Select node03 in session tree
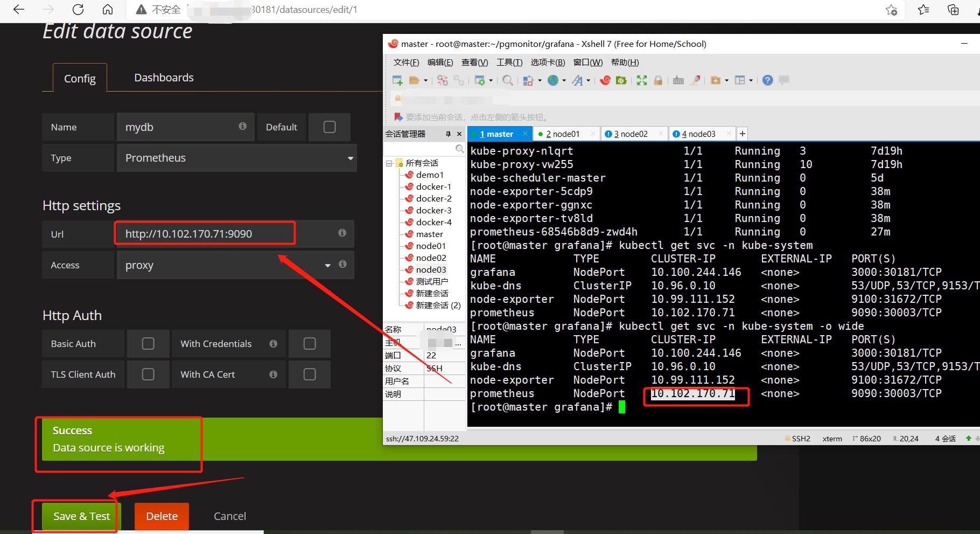 click(x=431, y=269)
